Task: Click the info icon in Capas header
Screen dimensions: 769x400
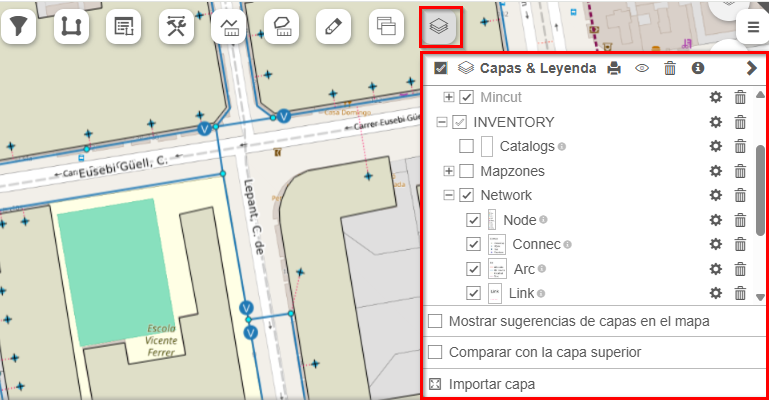Action: tap(698, 69)
